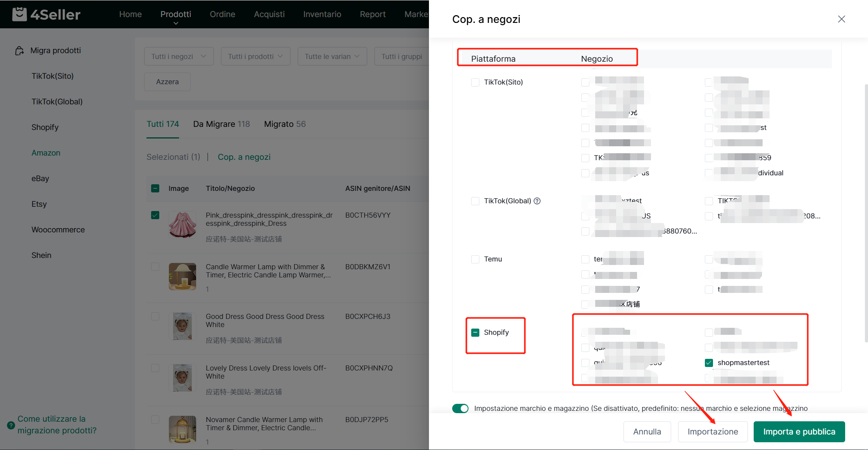Click the Importazione button
Viewport: 868px width, 450px height.
pos(713,432)
